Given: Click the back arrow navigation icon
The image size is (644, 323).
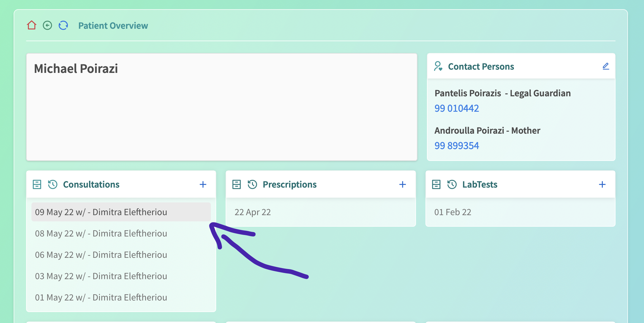Looking at the screenshot, I should (x=47, y=25).
